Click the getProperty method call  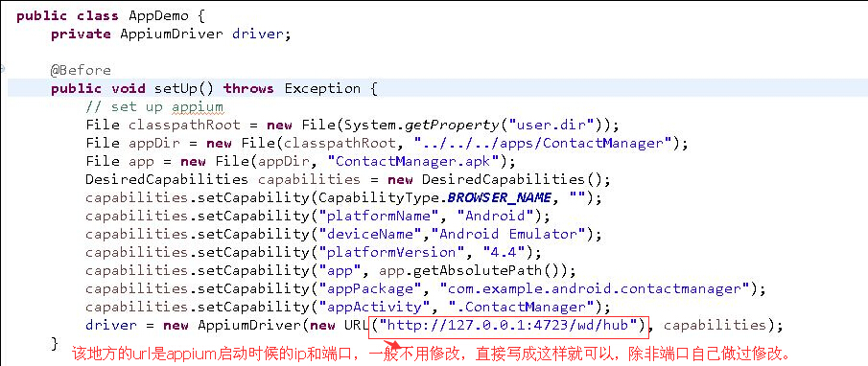pos(452,125)
